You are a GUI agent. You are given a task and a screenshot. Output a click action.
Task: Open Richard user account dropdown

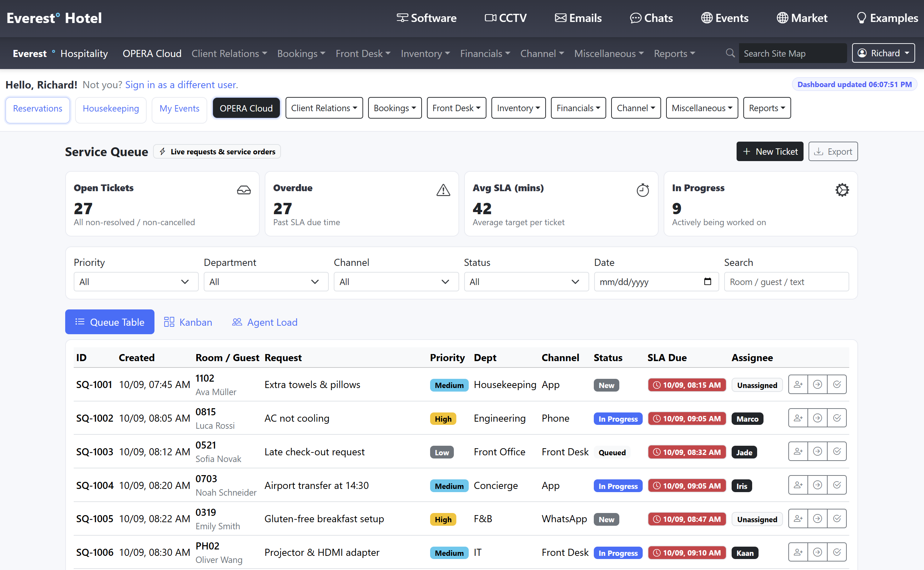[883, 53]
